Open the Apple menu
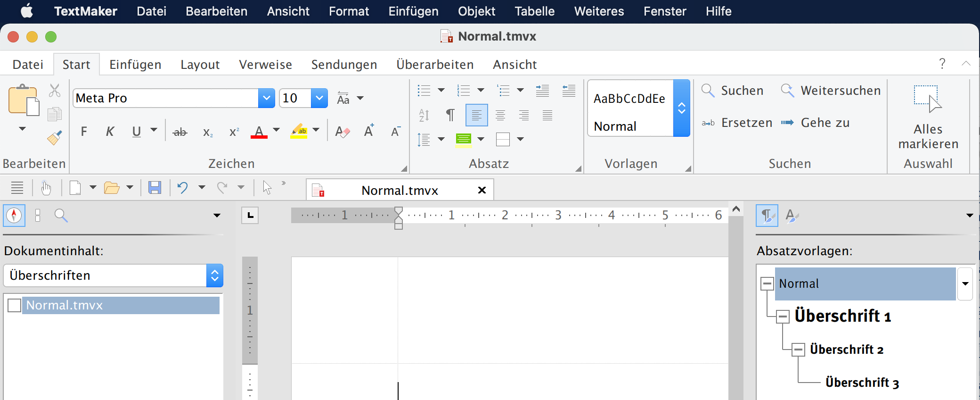Image resolution: width=980 pixels, height=400 pixels. pos(27,11)
